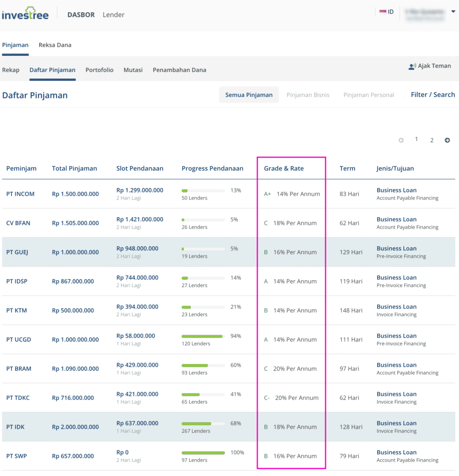
Task: Switch to the Mutasi tab
Action: click(133, 70)
